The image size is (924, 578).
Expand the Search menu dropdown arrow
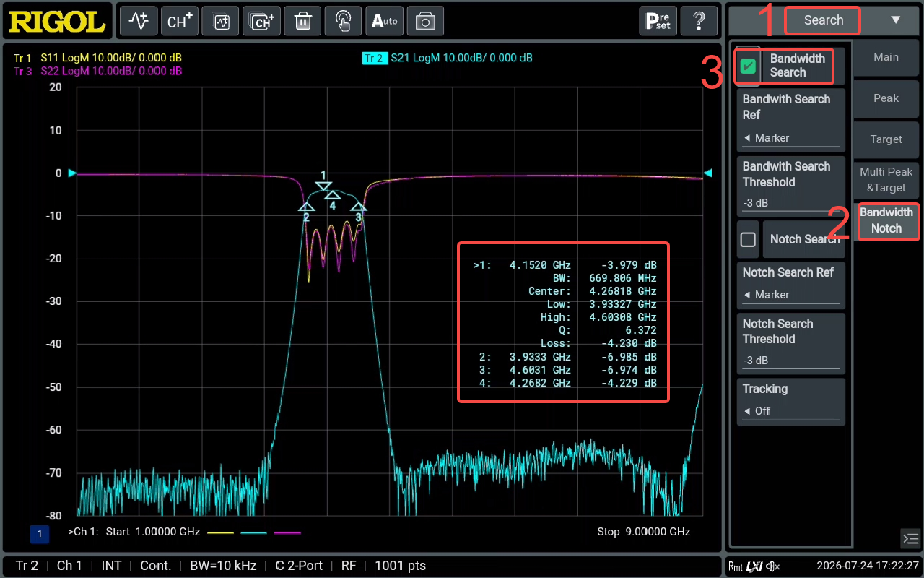pyautogui.click(x=895, y=20)
